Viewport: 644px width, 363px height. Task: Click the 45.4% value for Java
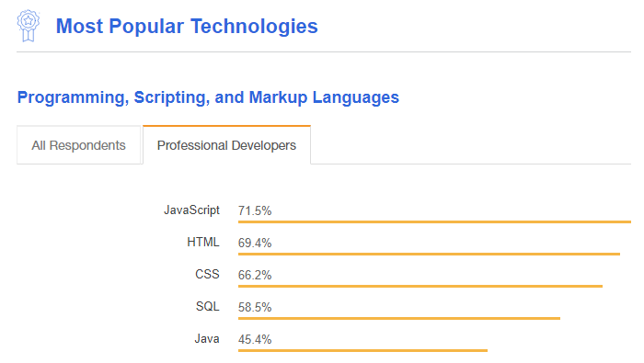click(x=255, y=339)
